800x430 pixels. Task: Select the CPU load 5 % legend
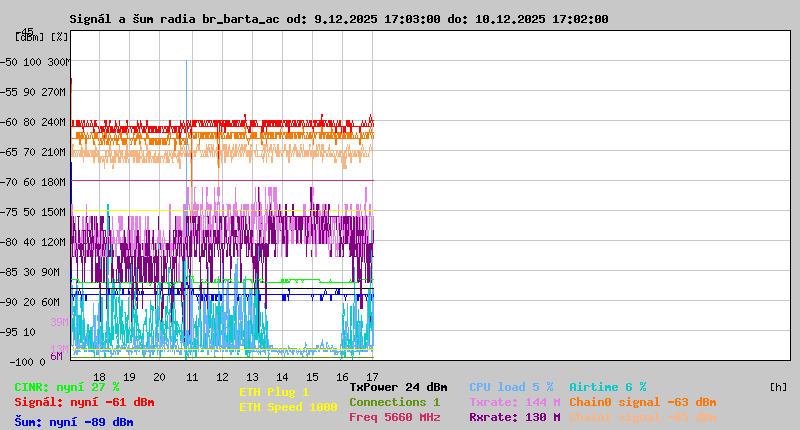click(x=511, y=387)
